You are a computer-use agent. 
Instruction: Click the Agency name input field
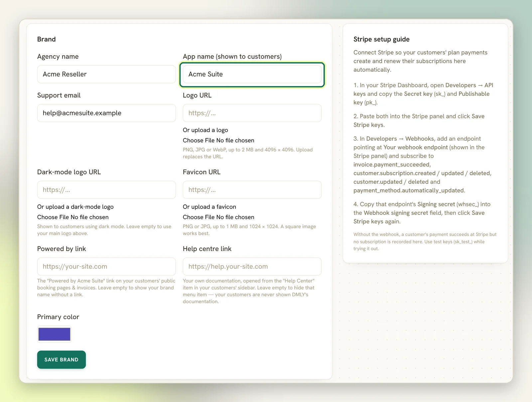click(106, 74)
